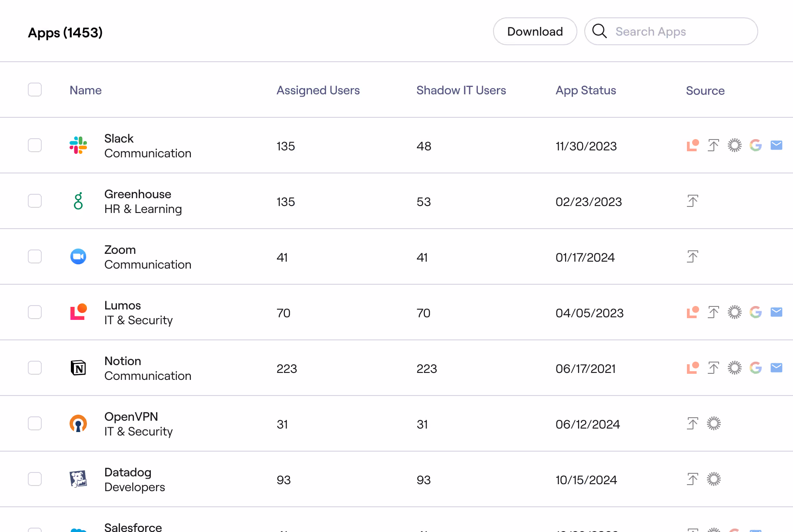Image resolution: width=793 pixels, height=532 pixels.
Task: Click the upload source icon in Lumos row
Action: tap(713, 312)
